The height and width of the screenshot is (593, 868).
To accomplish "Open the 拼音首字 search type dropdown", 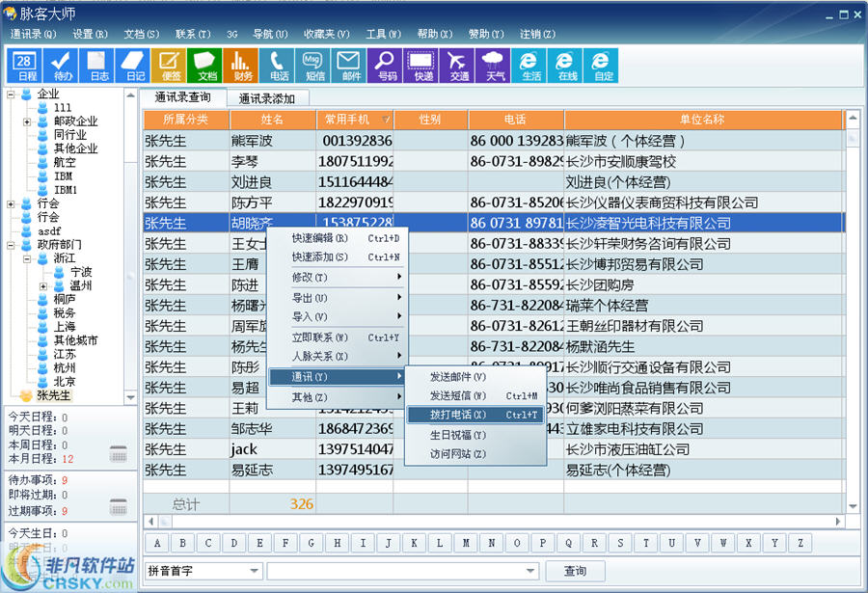I will pos(254,570).
